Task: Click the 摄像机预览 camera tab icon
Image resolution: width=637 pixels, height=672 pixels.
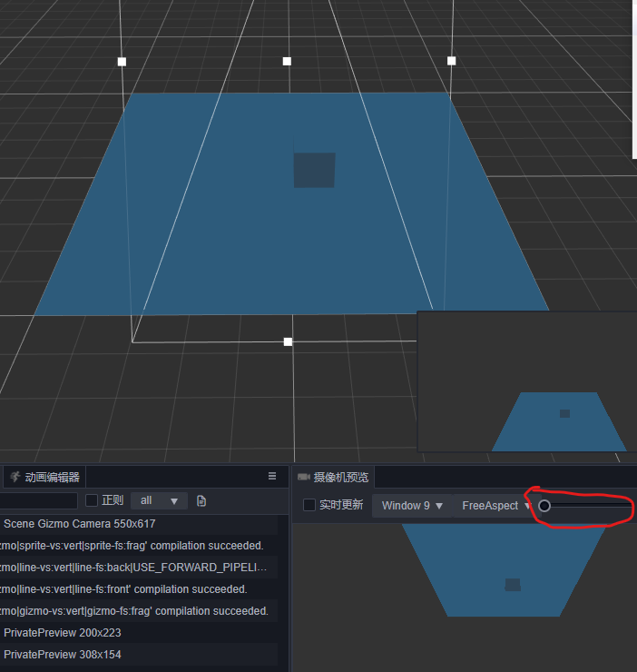Action: pos(304,477)
